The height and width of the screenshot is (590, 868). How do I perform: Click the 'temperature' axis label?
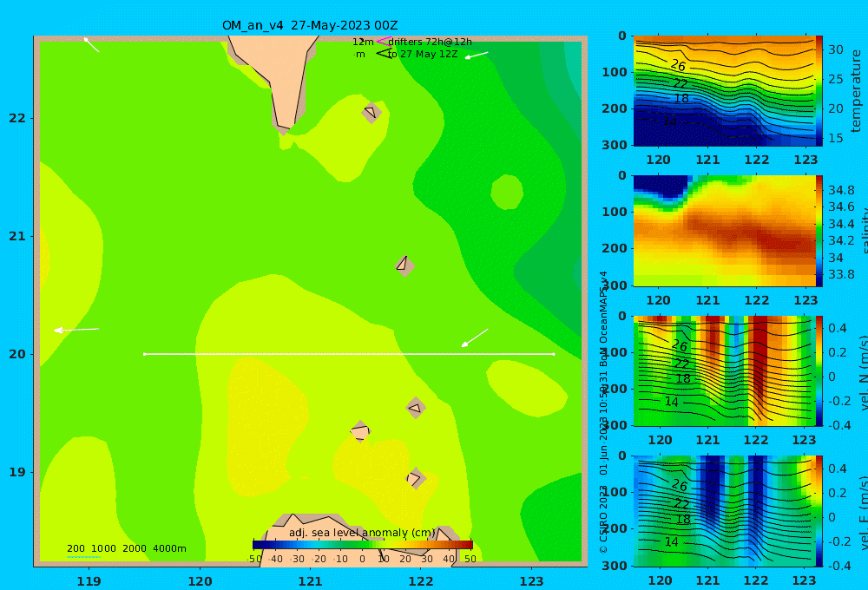pyautogui.click(x=856, y=91)
